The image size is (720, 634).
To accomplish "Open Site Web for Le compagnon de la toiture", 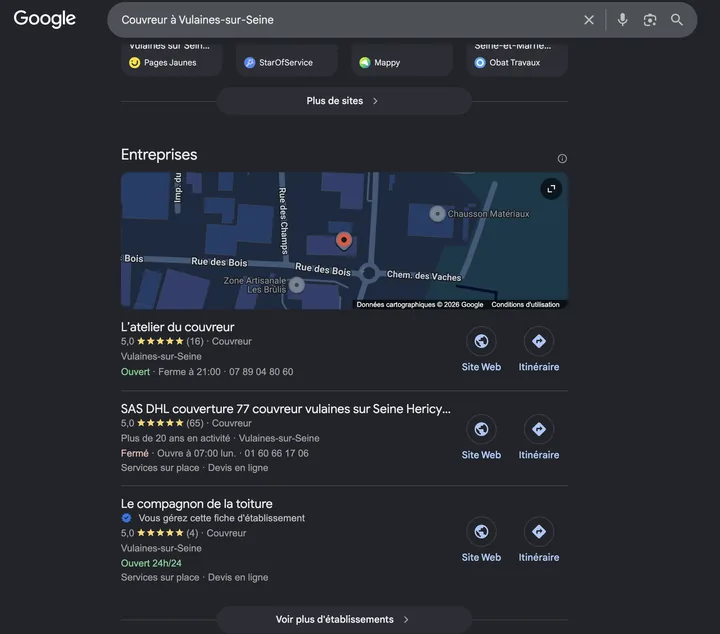I will 481,540.
